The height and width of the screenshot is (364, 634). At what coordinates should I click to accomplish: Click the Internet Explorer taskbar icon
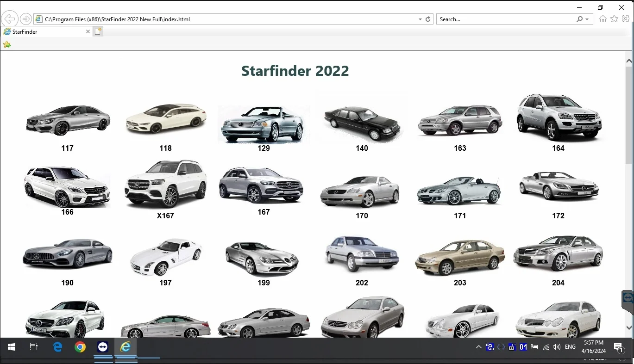[126, 347]
